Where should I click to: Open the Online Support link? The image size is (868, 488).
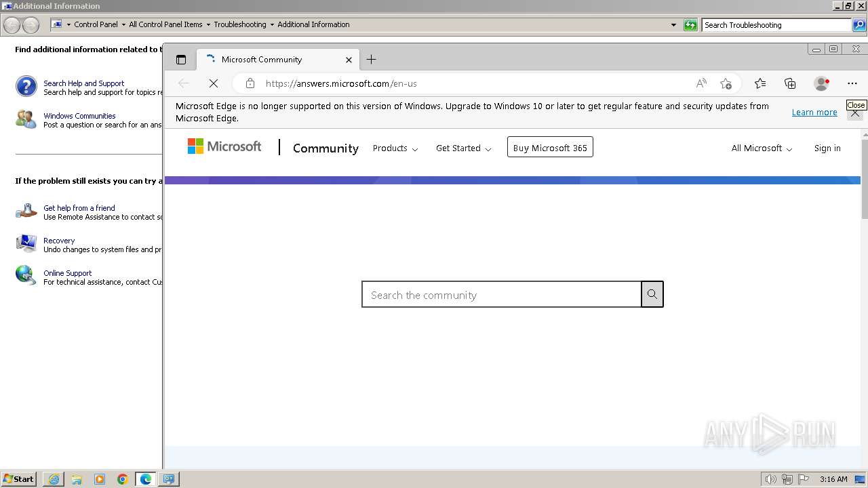[67, 273]
